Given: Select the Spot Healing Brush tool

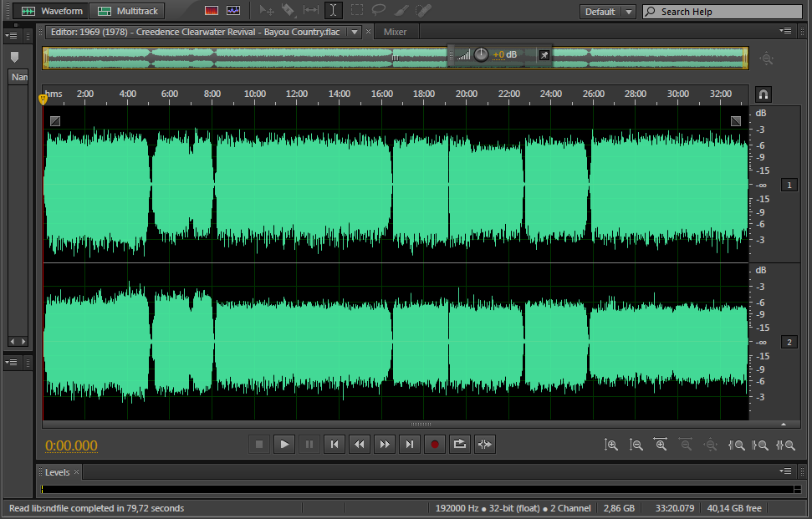Looking at the screenshot, I should point(424,10).
